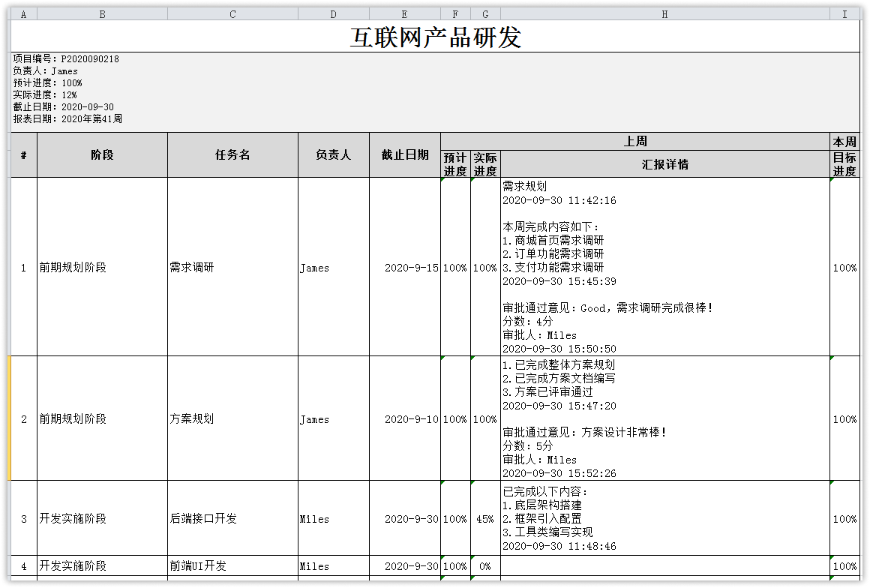The height and width of the screenshot is (588, 870).
Task: Click the 阶段 header cell
Action: point(102,155)
